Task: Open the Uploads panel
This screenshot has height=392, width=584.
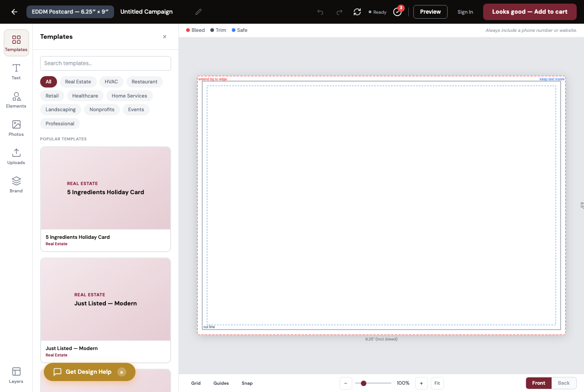Action: click(x=16, y=156)
